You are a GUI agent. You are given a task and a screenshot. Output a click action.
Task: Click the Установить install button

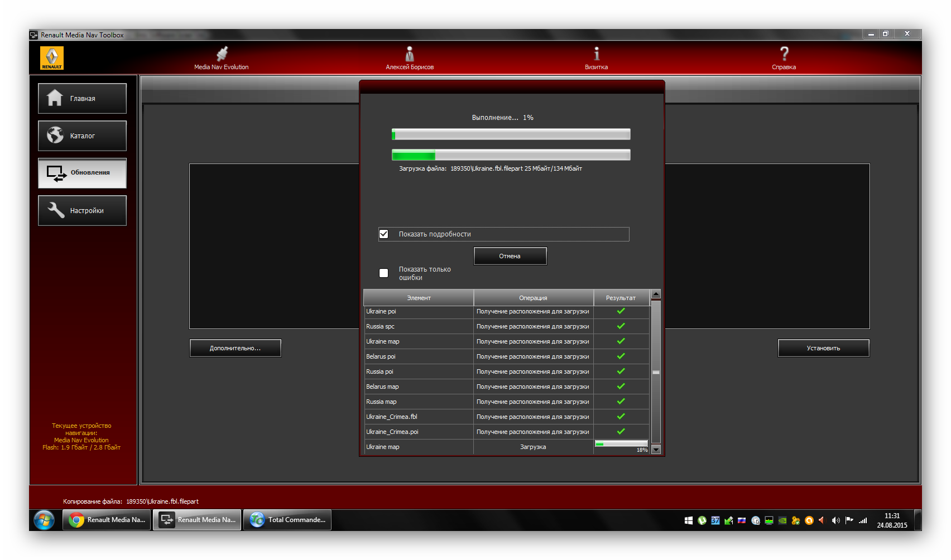tap(823, 348)
